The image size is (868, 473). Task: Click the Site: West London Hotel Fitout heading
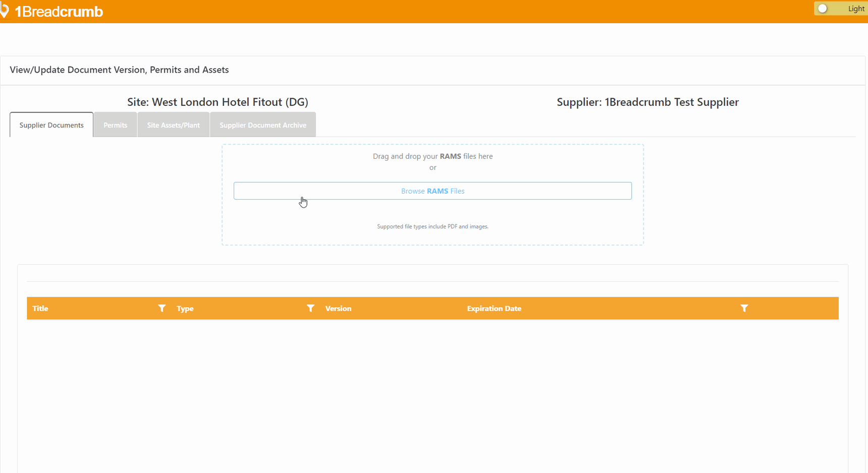tap(218, 102)
